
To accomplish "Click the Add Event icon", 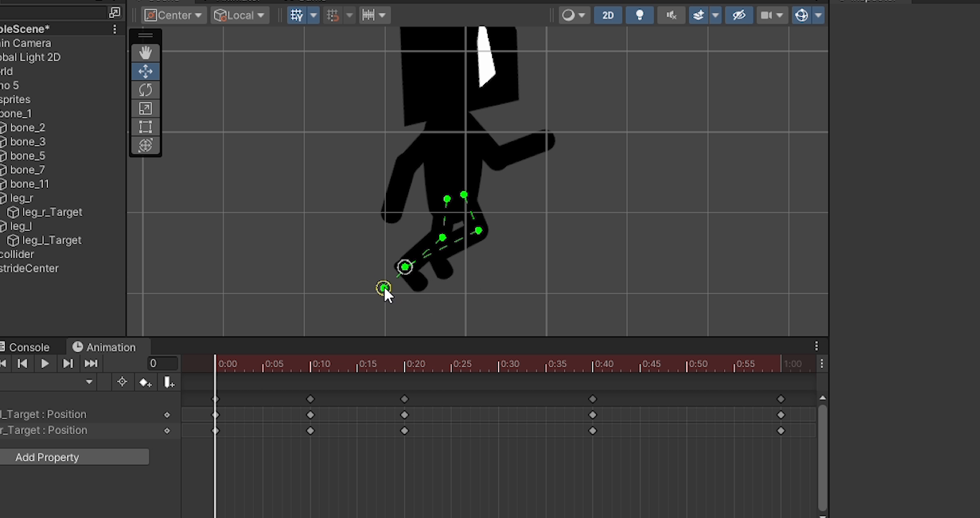I will point(169,382).
